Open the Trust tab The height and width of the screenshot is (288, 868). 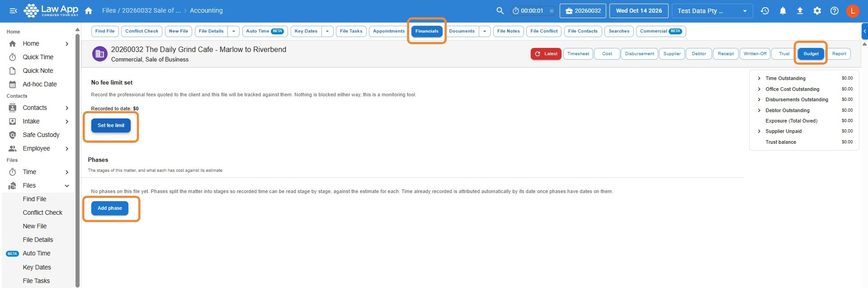784,54
